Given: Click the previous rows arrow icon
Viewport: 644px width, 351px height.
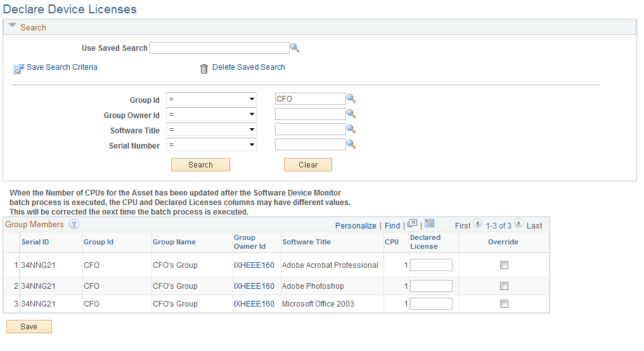Looking at the screenshot, I should 478,223.
